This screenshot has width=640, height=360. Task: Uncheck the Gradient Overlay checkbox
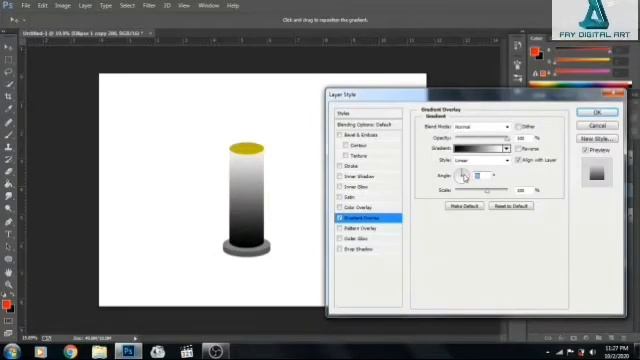tap(340, 218)
